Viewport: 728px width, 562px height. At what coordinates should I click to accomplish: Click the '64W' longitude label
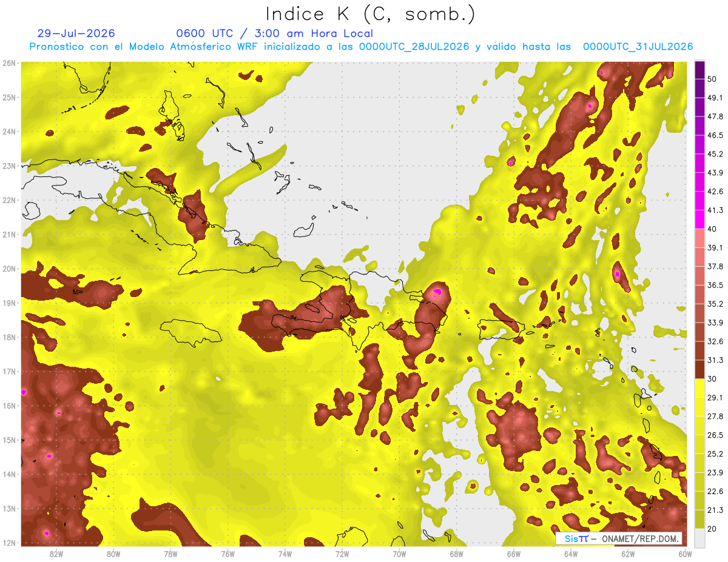571,554
